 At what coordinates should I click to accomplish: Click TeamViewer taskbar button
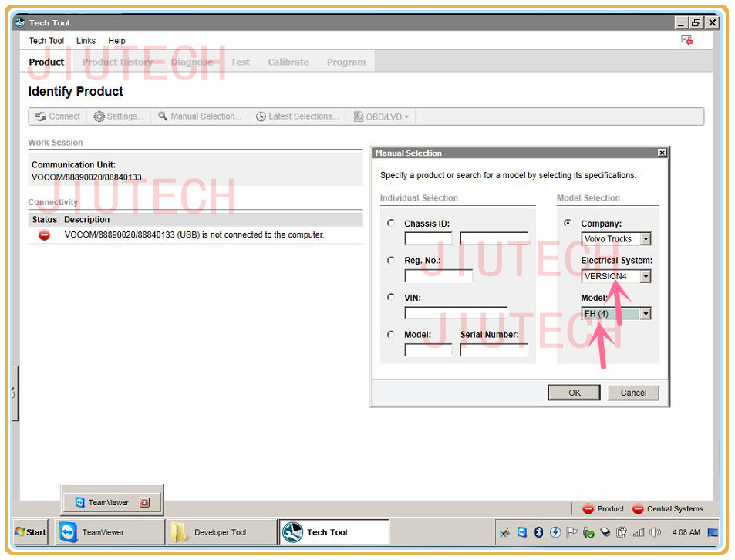[x=110, y=533]
